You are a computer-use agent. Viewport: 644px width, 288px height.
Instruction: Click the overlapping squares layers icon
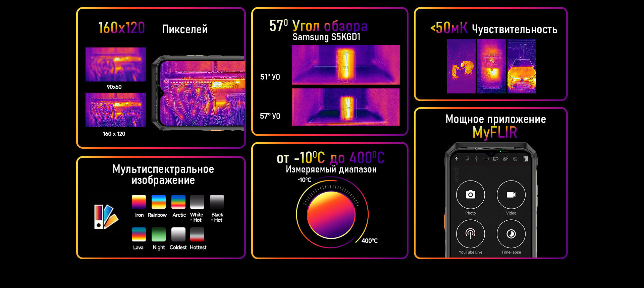(x=466, y=159)
